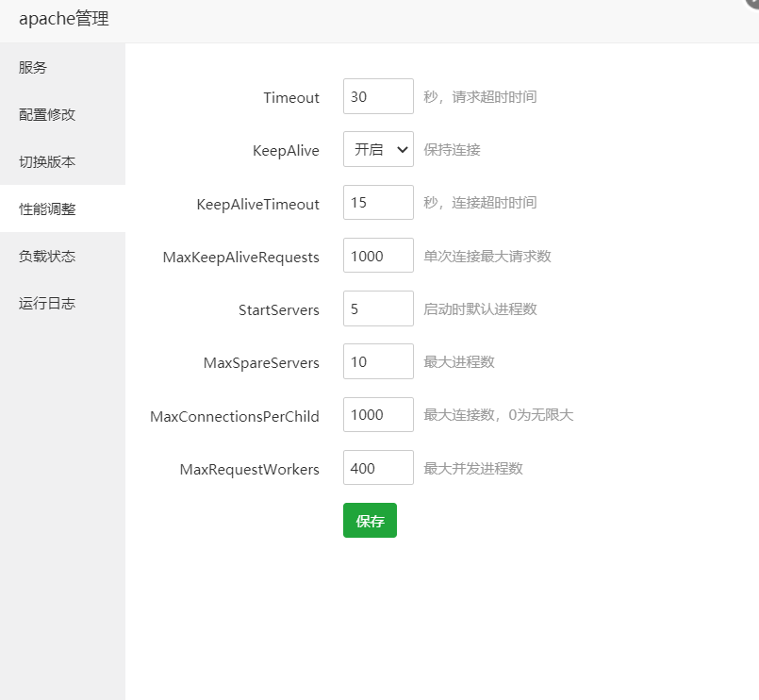
Task: Click the MaxRequestWorkers label
Action: click(249, 470)
